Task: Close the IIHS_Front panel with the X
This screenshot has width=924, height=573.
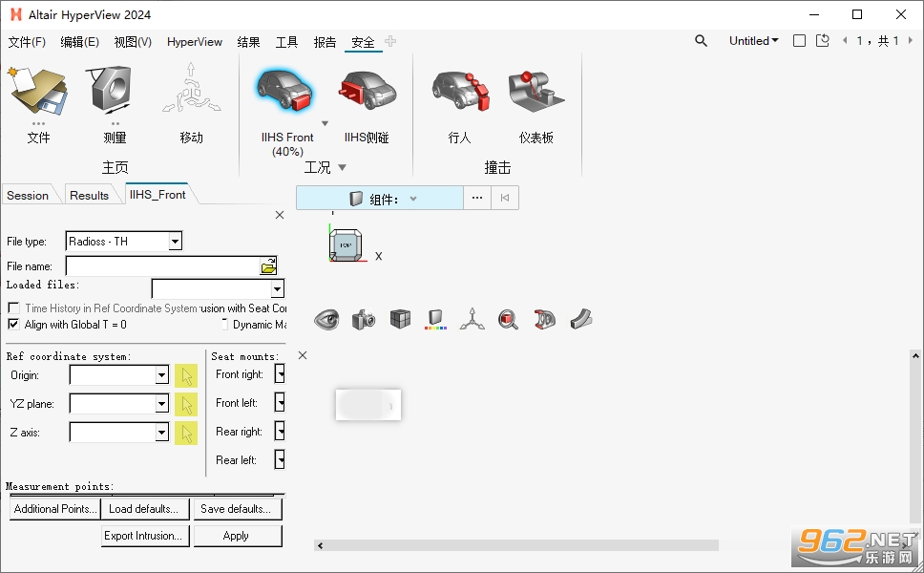Action: point(280,215)
